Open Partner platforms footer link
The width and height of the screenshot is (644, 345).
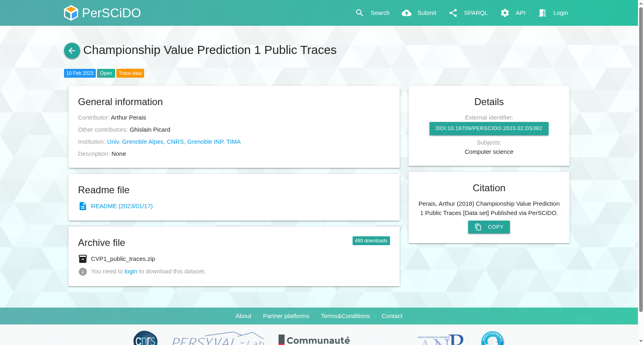pyautogui.click(x=286, y=316)
